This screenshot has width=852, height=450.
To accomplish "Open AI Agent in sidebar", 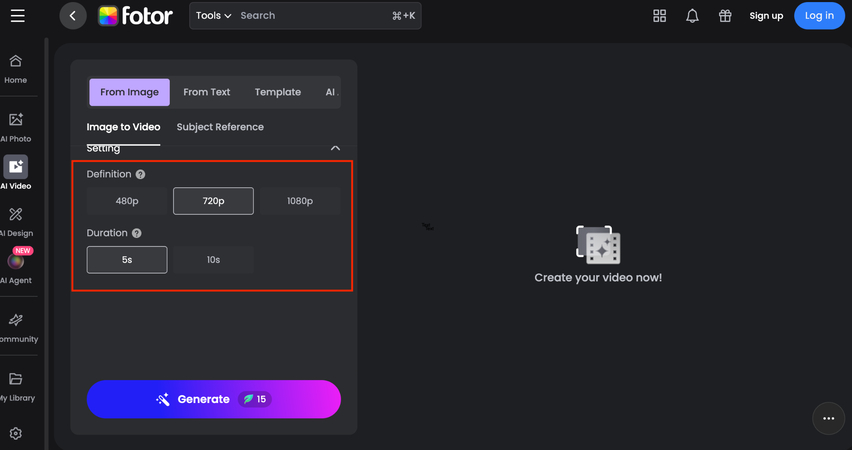I will click(16, 267).
